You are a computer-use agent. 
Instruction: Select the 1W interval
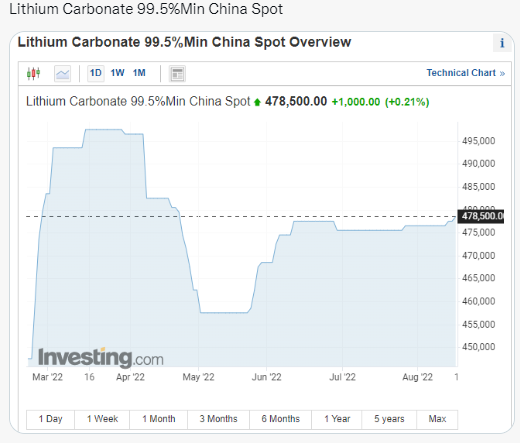(x=117, y=73)
